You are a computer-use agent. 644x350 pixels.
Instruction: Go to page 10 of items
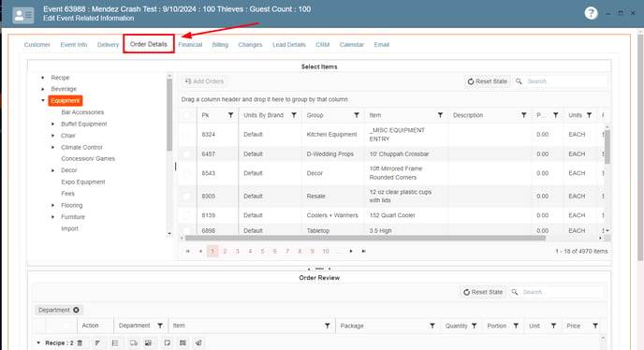click(326, 251)
